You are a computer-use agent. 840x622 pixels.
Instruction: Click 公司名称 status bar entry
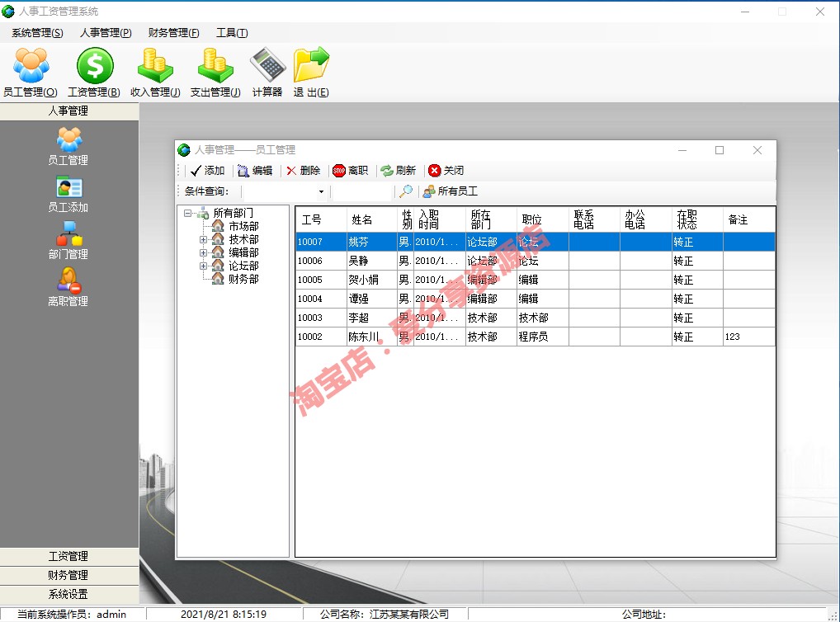click(385, 614)
